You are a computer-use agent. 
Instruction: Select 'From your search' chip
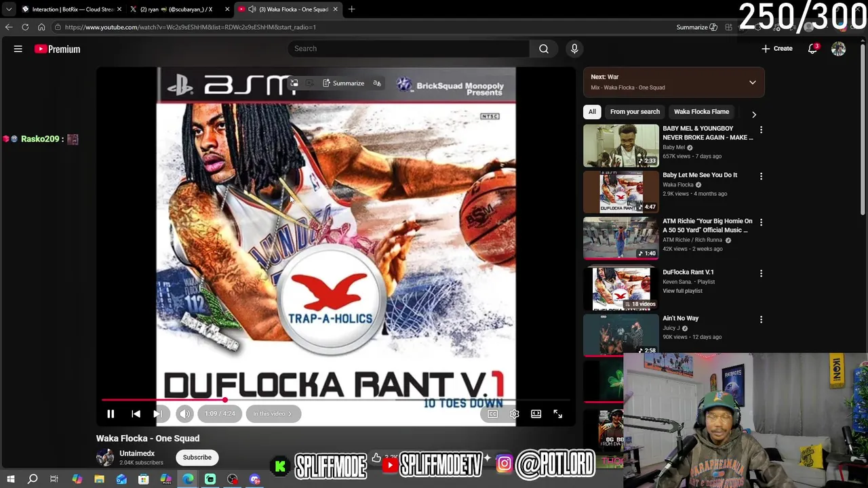(635, 112)
